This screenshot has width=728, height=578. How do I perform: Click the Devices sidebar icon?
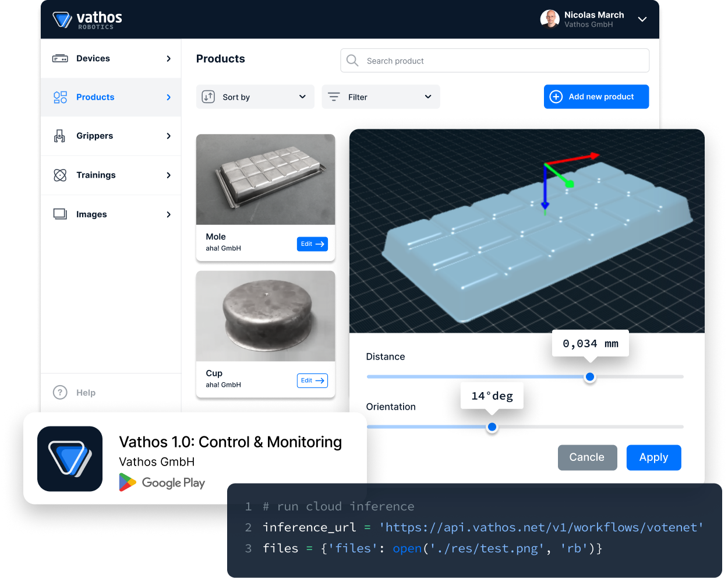(x=60, y=58)
